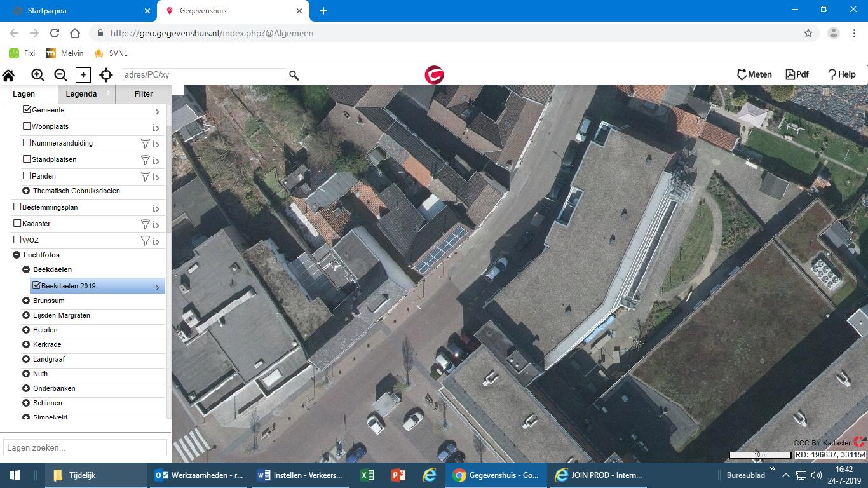Export the map with the Pdf button
868x488 pixels.
point(797,74)
